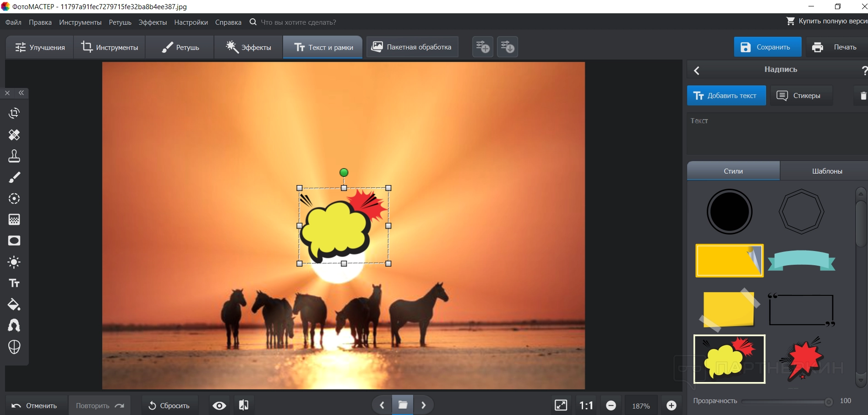The image size is (868, 415).
Task: Close the left tool sidebar
Action: pyautogui.click(x=7, y=93)
